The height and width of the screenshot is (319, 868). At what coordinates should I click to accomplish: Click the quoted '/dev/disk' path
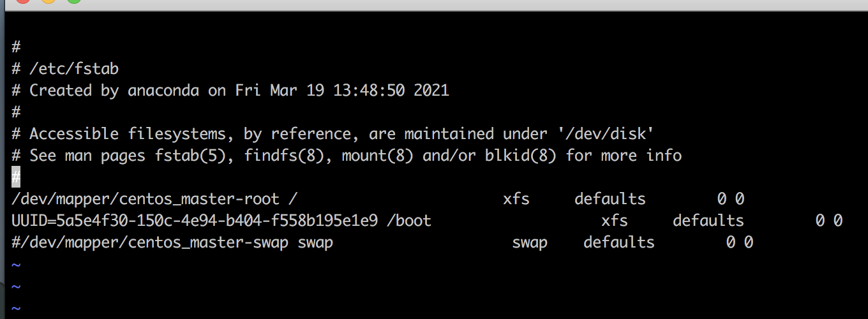point(588,133)
